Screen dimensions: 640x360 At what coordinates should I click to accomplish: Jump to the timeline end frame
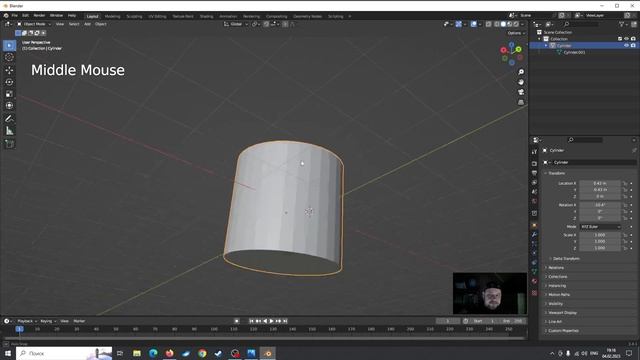click(285, 321)
